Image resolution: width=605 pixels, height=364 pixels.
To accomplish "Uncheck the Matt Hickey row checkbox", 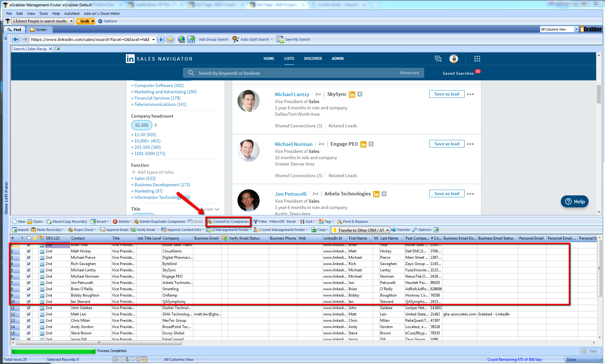I will [x=29, y=251].
